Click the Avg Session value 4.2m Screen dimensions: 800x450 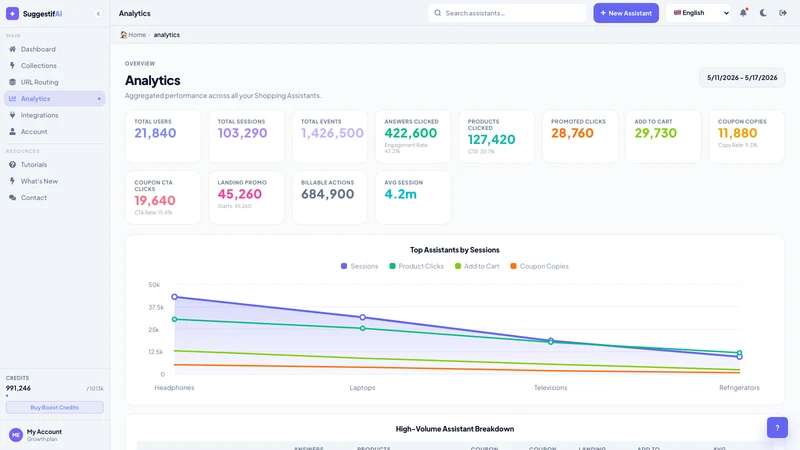pos(401,194)
